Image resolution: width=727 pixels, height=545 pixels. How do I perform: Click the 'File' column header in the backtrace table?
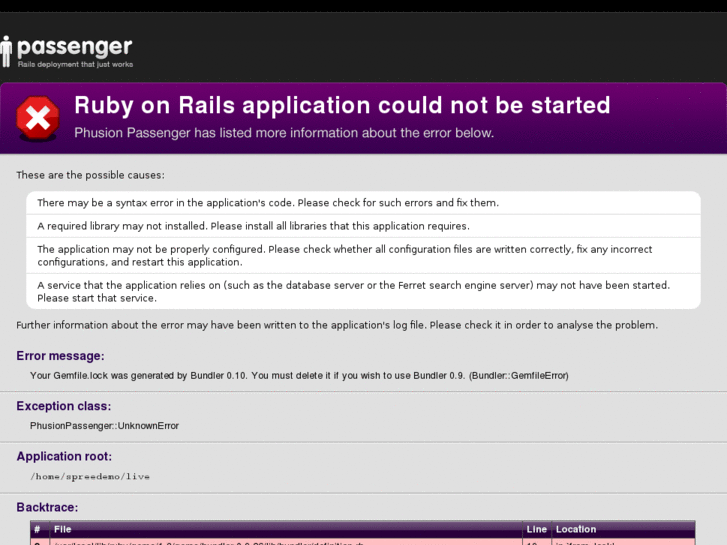[x=63, y=529]
